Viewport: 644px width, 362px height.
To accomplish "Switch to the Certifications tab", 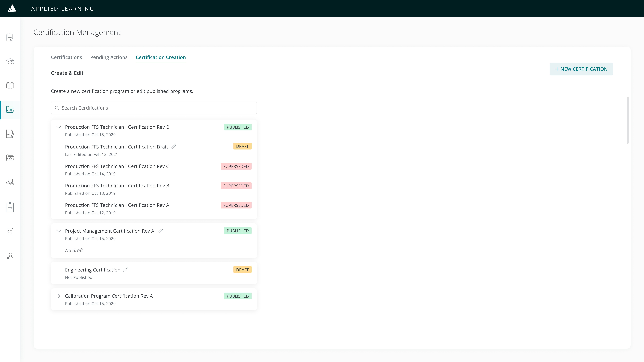I will point(66,57).
